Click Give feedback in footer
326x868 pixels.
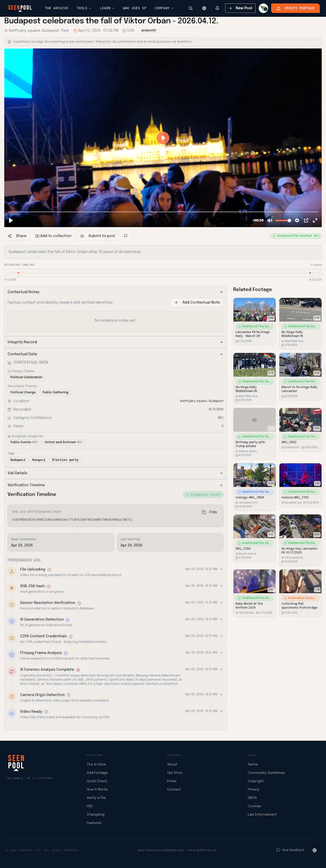(290, 850)
